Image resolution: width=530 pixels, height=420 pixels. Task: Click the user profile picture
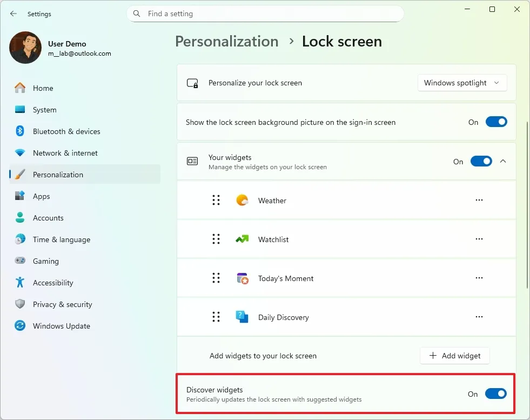(25, 48)
